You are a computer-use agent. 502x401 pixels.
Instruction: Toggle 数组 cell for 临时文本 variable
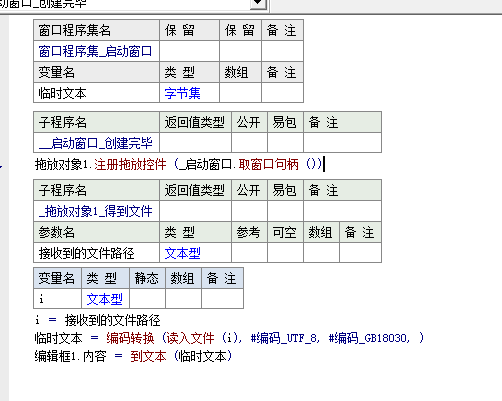coord(240,93)
